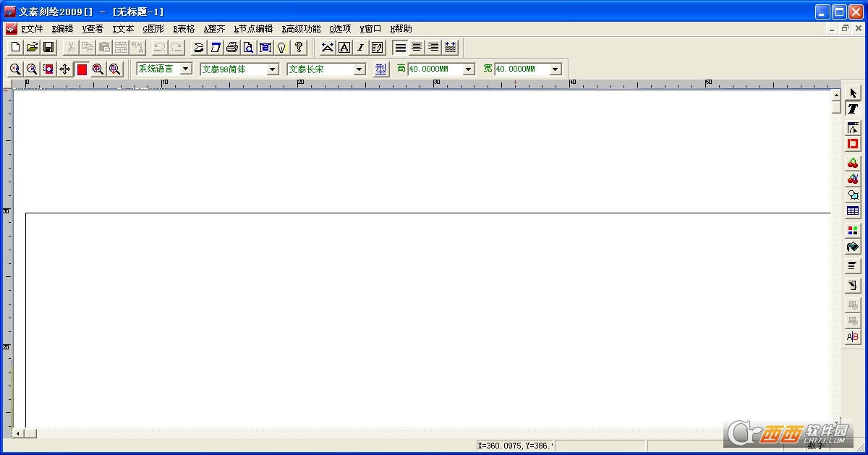This screenshot has width=868, height=455.
Task: Click the red square icon in the view toolbar
Action: (82, 69)
